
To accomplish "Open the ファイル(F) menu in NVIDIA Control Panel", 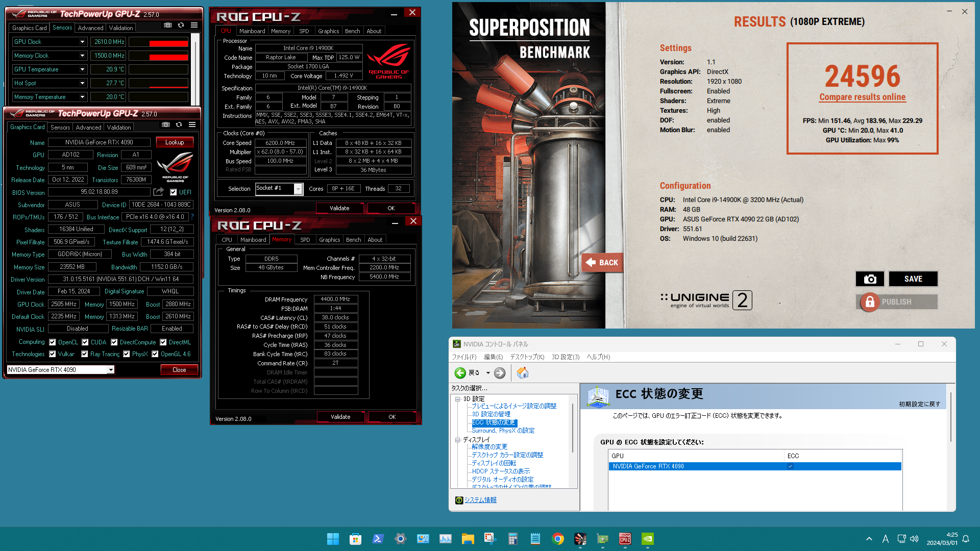I will coord(464,357).
